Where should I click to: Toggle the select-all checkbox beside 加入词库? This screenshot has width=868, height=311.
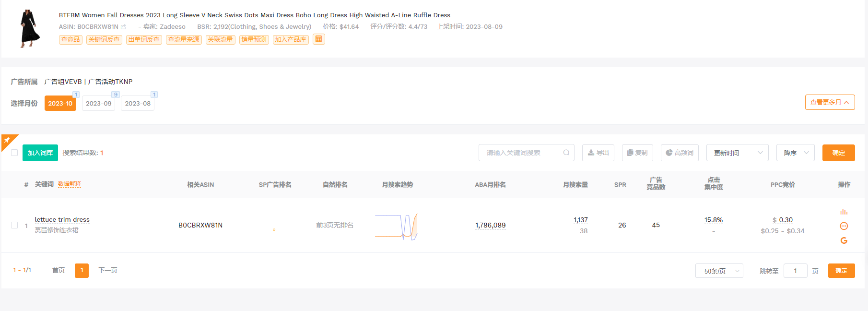14,153
